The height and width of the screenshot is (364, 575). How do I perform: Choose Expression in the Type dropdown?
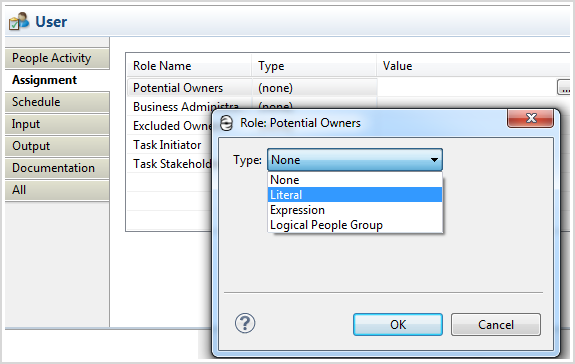click(355, 210)
